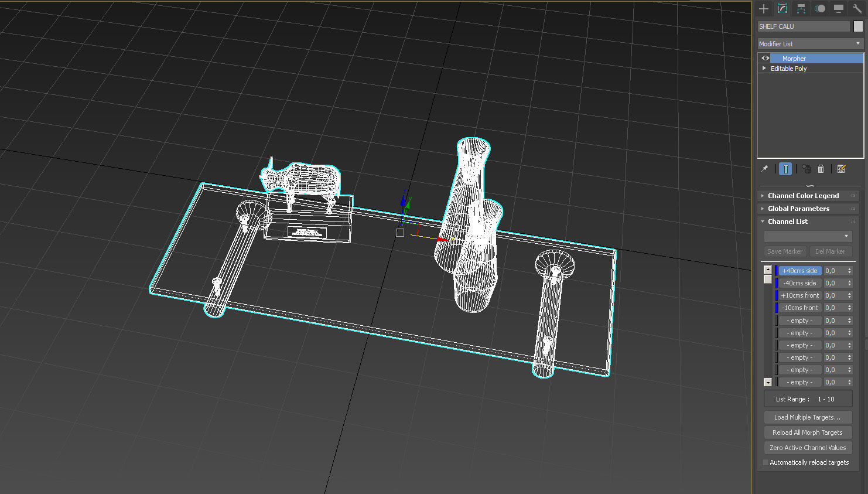
Task: Click Global Parameters rollout grip handle
Action: [x=853, y=209]
